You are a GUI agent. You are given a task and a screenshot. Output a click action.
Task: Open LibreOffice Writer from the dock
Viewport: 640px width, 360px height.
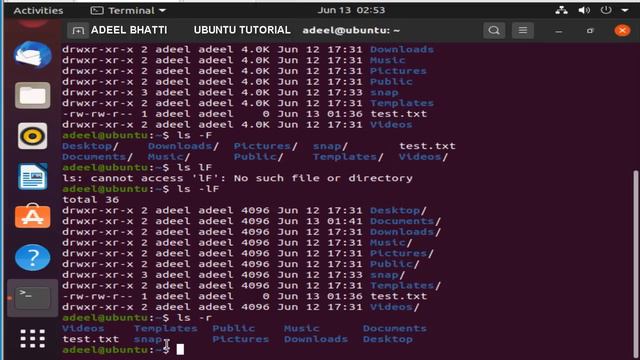33,176
